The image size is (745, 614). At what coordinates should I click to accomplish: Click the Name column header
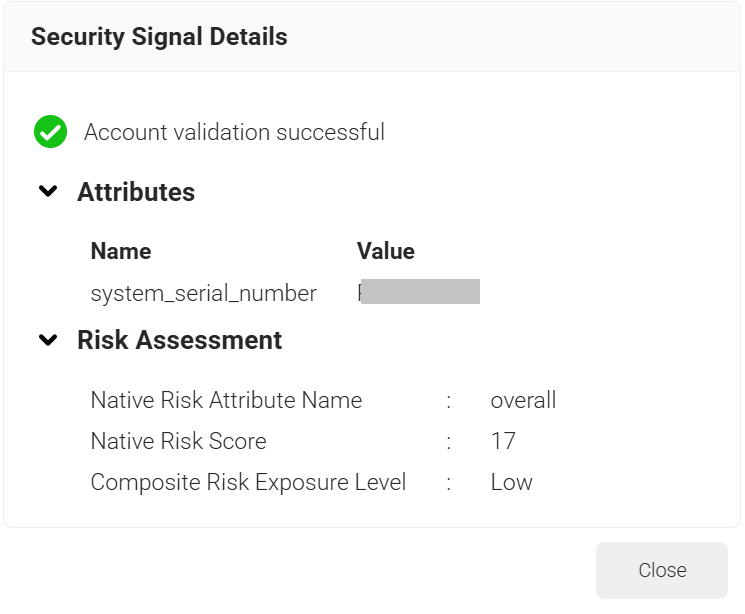[121, 251]
